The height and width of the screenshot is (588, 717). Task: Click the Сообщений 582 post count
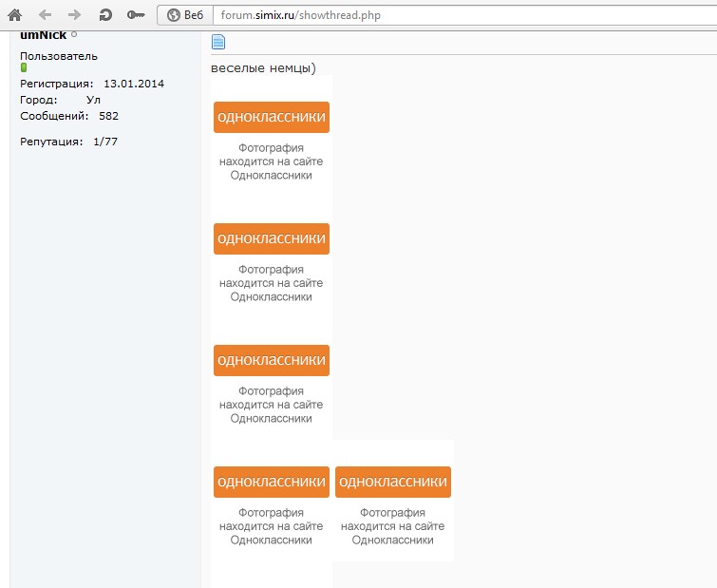[108, 116]
